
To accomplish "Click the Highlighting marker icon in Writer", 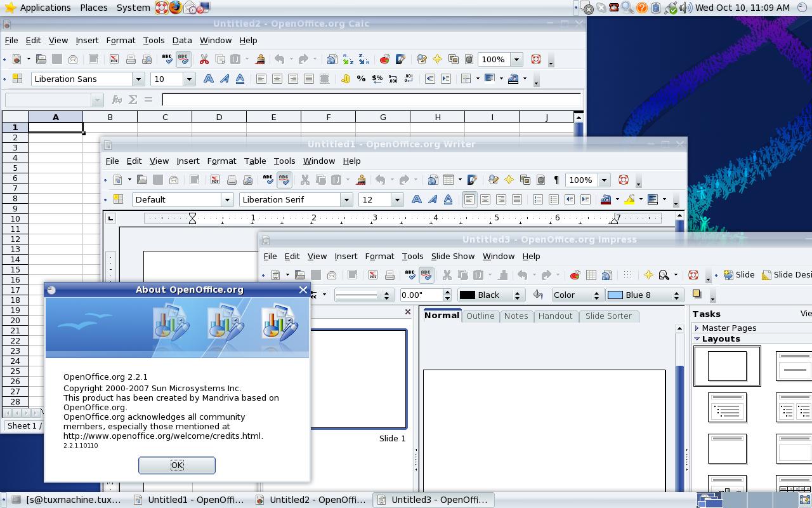I will [629, 199].
